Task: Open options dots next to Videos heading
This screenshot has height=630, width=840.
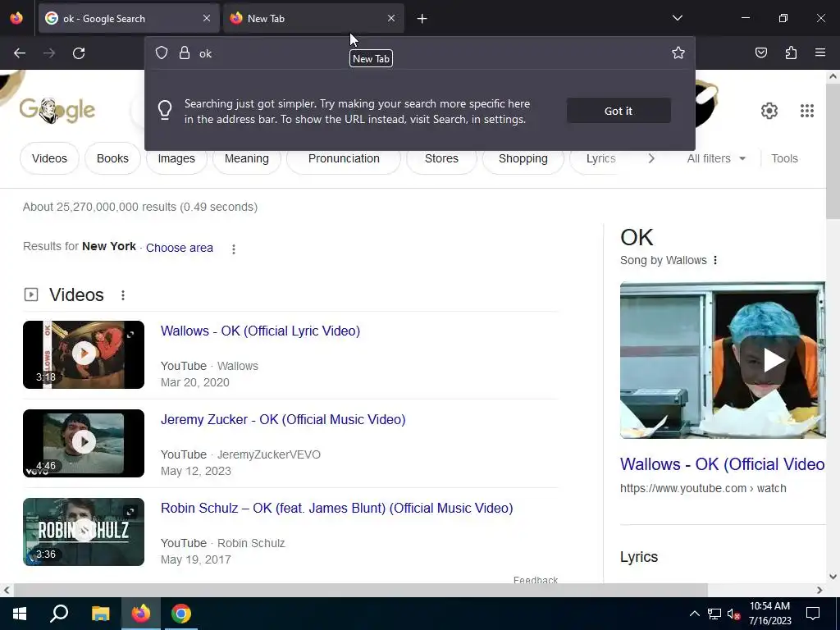Action: (123, 295)
